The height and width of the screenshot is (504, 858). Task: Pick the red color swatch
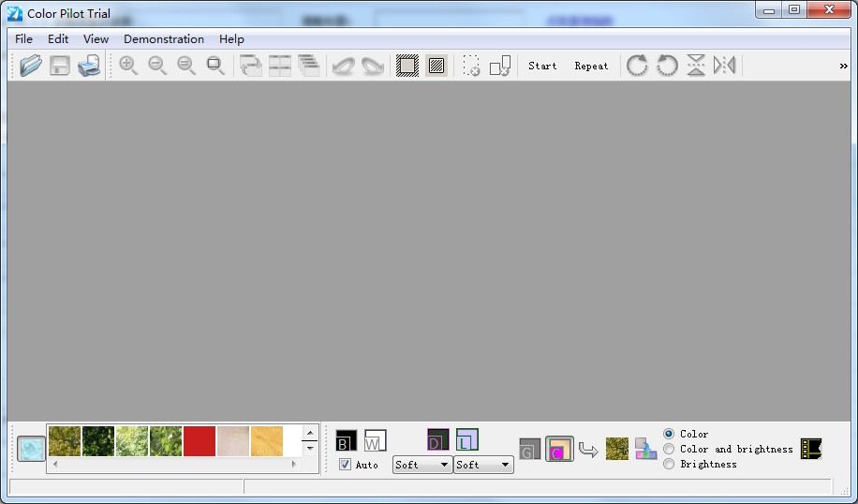coord(200,441)
